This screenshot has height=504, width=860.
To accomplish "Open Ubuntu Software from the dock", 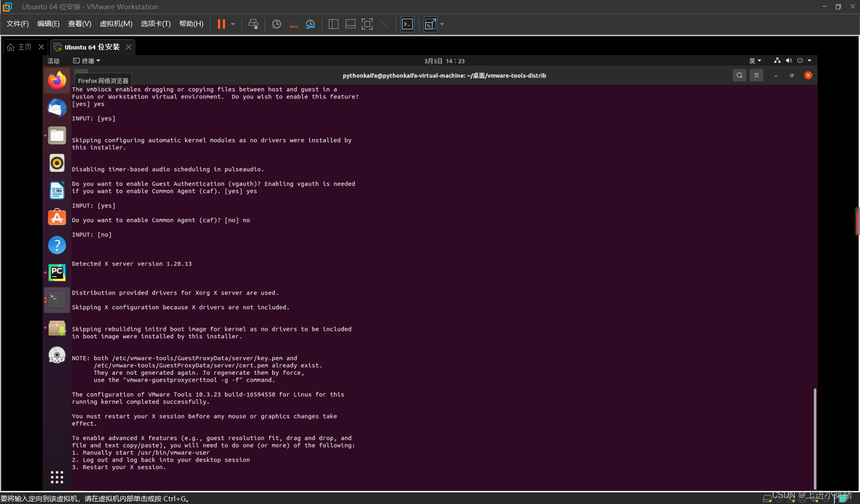I will [x=56, y=217].
